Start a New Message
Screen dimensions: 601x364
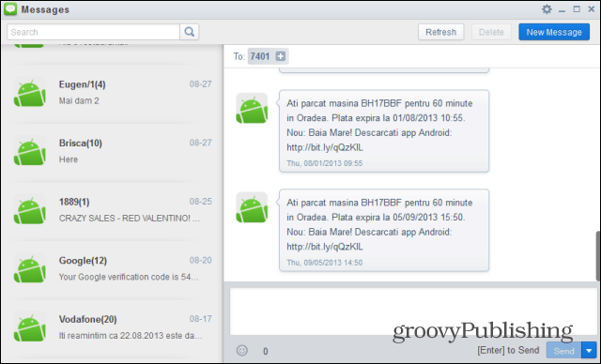point(554,32)
